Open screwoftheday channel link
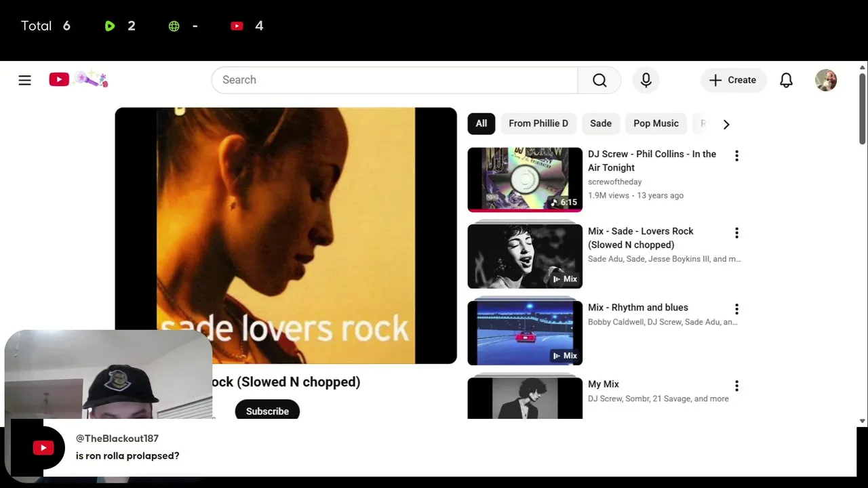This screenshot has width=868, height=488. (614, 182)
